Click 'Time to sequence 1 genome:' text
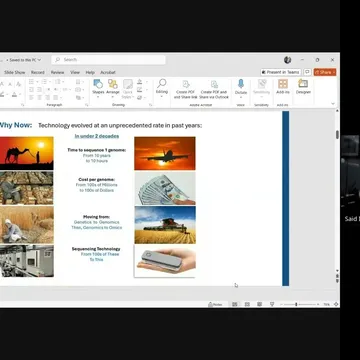Screen dimensions: 360x360 pos(97,150)
